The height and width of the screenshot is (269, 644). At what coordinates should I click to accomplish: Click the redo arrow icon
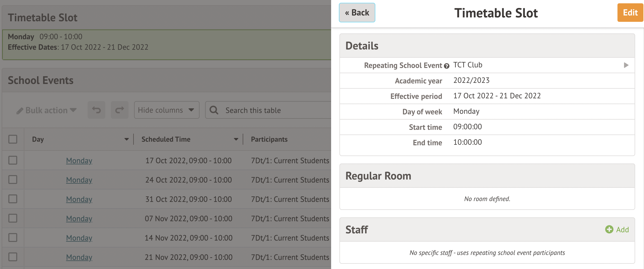(120, 110)
